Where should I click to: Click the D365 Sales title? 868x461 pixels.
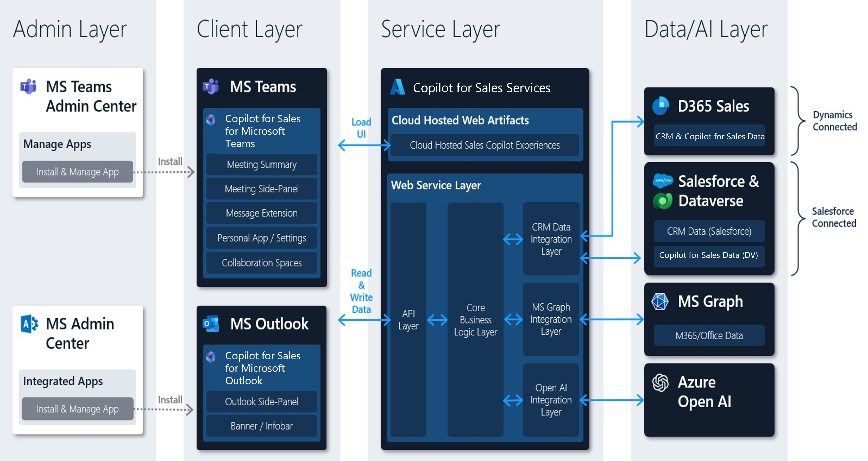714,106
